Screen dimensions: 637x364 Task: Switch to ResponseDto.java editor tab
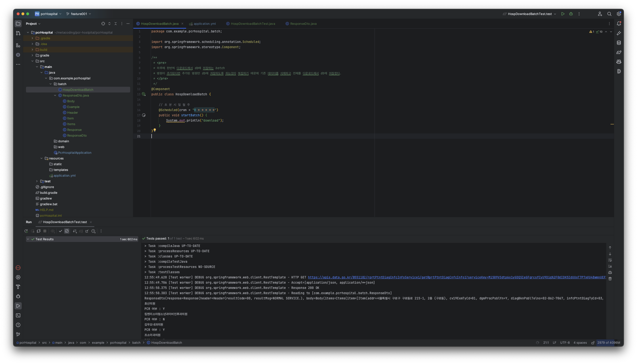pyautogui.click(x=303, y=24)
